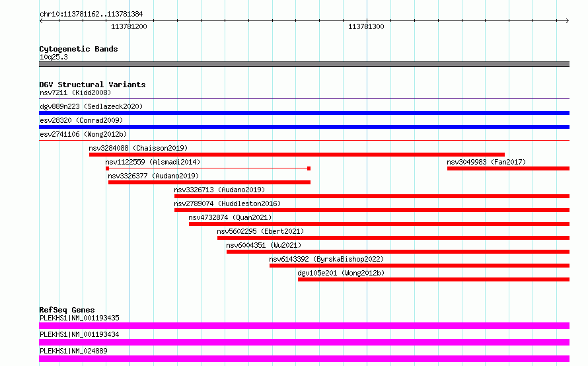
Task: Click variant label nsv5602295 (Ebert2021)
Action: point(260,231)
